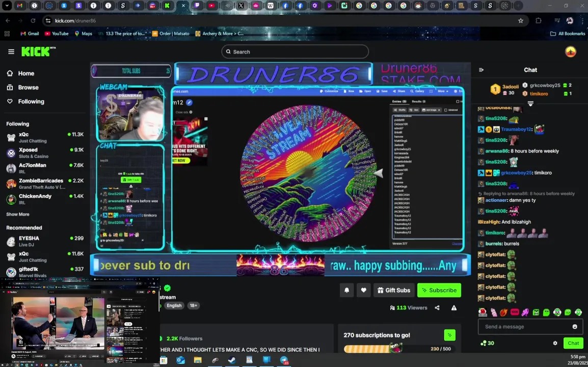Click the Subscribe button
Image resolution: width=588 pixels, height=367 pixels.
[x=439, y=290]
